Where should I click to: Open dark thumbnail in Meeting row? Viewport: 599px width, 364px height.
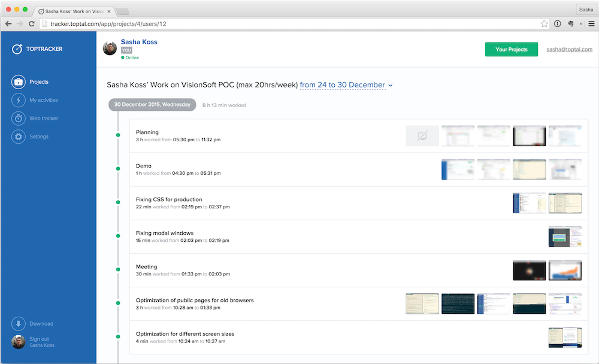529,271
